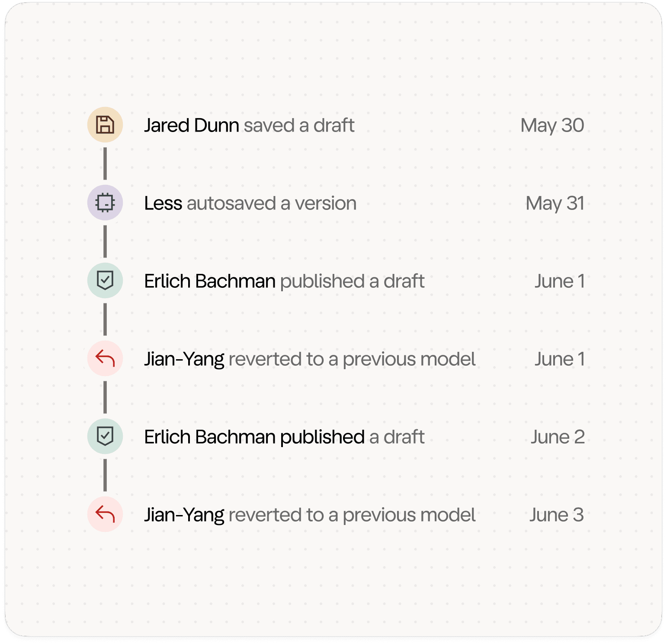Screen dimensions: 667x644
Task: Click 'Erlich Bachman published' text on June 2
Action: tap(254, 437)
